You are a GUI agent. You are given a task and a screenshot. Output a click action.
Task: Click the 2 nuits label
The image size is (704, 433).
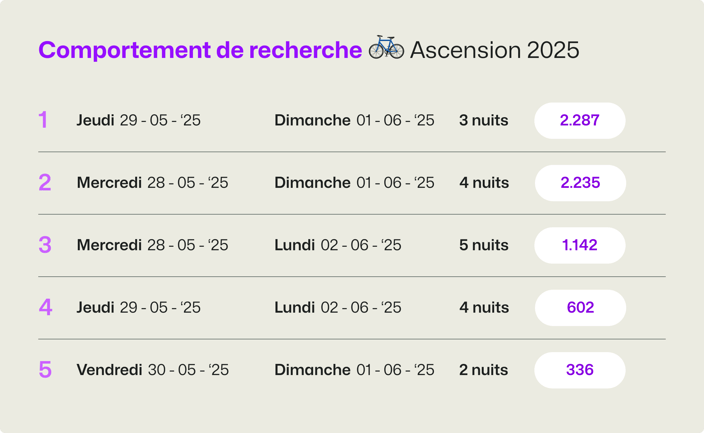[484, 370]
